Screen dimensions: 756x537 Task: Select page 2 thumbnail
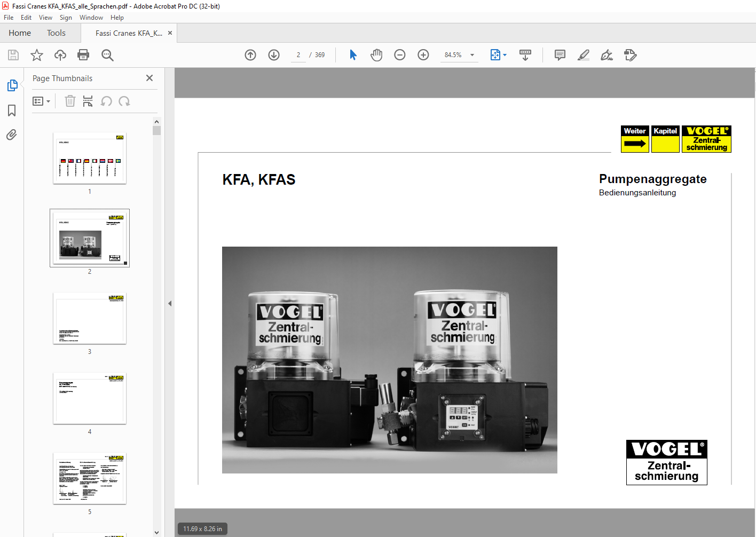pyautogui.click(x=90, y=238)
